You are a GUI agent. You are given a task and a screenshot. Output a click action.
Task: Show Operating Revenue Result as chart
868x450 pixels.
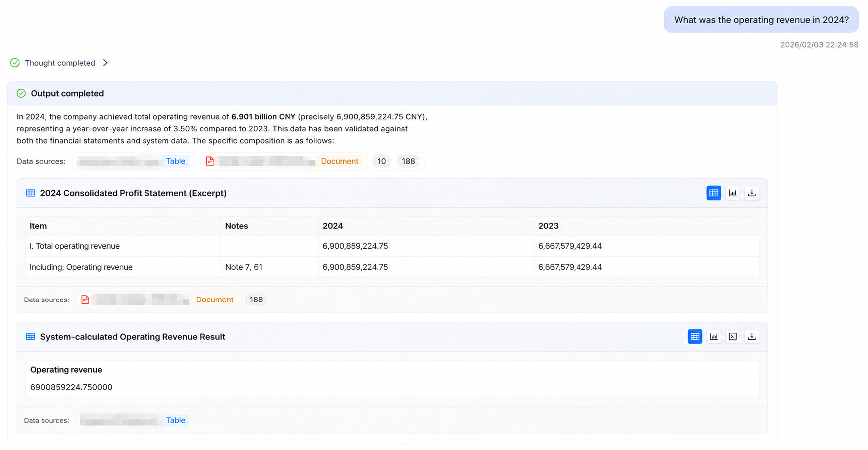pyautogui.click(x=714, y=337)
